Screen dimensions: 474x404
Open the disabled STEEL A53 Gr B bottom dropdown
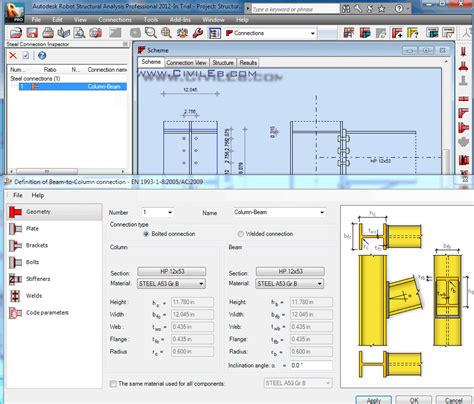[x=298, y=383]
